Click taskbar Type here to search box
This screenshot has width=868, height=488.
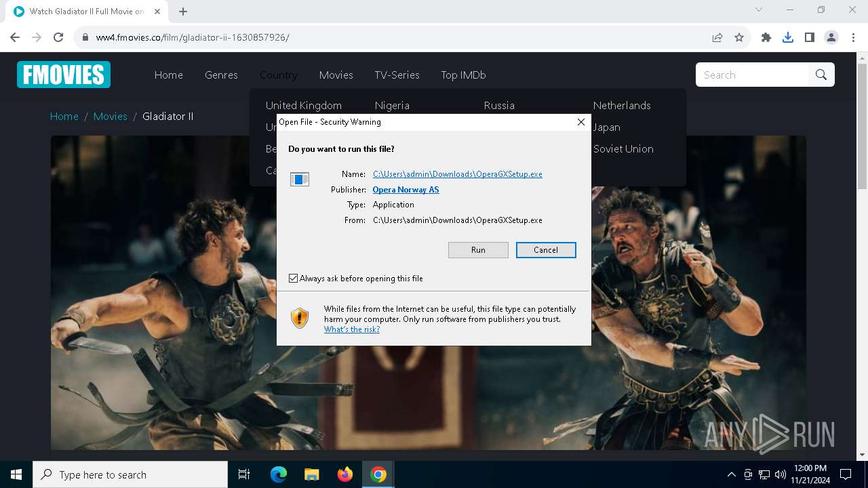[x=130, y=474]
